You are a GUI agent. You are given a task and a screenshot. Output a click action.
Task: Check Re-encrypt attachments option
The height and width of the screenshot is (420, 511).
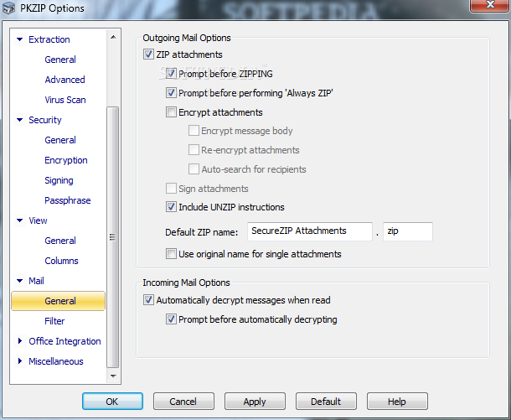pyautogui.click(x=194, y=150)
